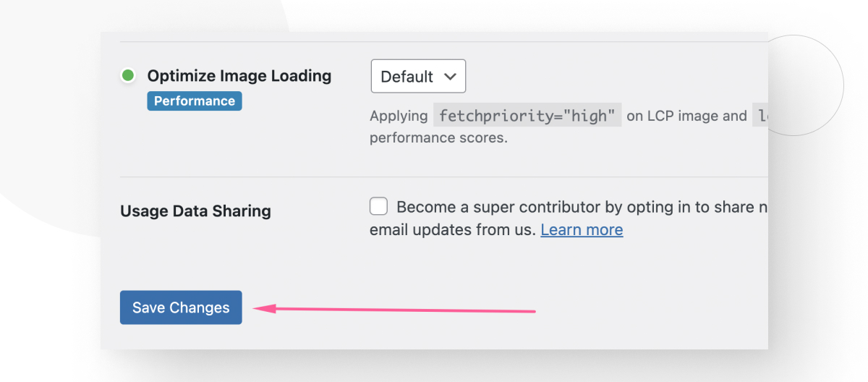This screenshot has width=868, height=382.
Task: Click the truncated code snippet after "LCP image and"
Action: pos(760,116)
